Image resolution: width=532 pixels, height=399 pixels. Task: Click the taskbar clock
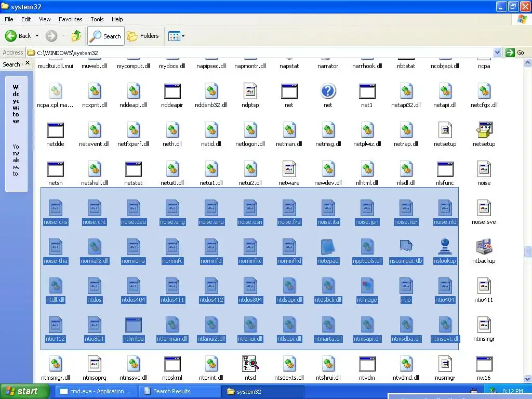pos(512,391)
